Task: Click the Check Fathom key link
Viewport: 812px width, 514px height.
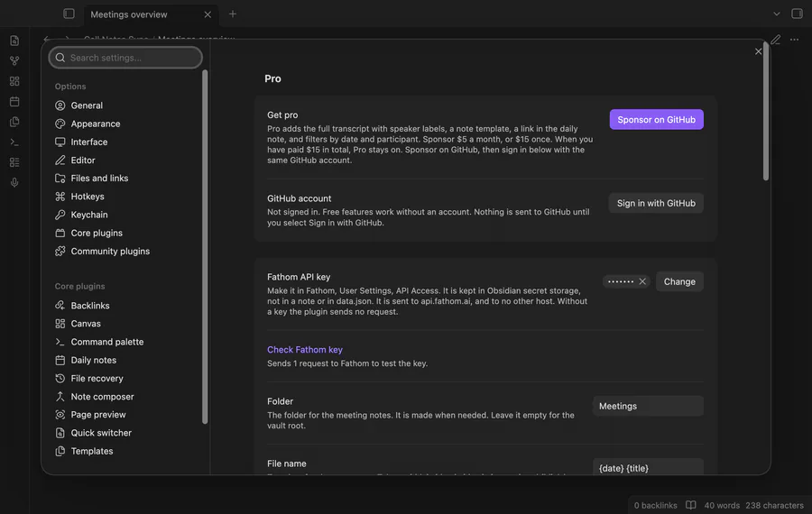Action: [x=305, y=350]
